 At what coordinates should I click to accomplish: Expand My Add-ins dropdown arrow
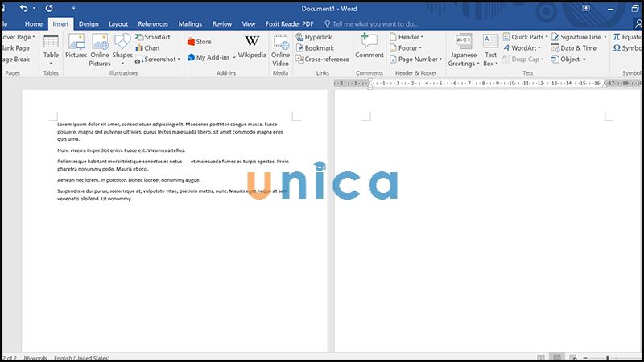click(234, 57)
